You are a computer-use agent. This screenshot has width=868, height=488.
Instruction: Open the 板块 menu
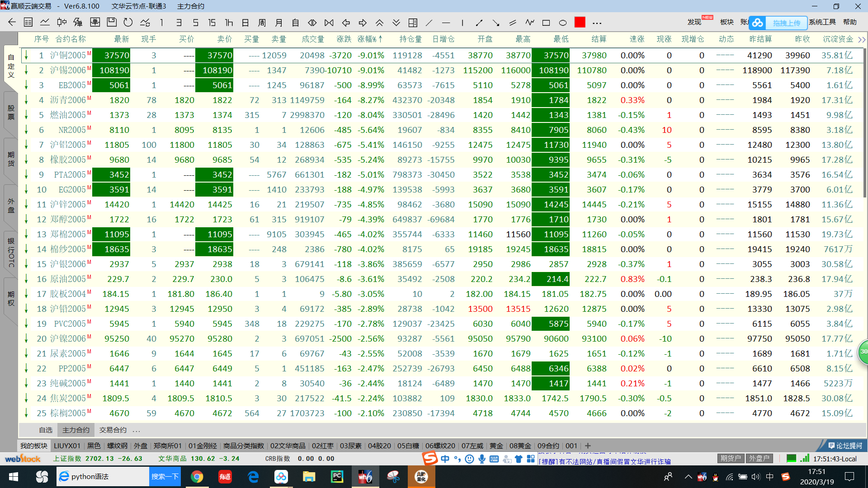[727, 22]
